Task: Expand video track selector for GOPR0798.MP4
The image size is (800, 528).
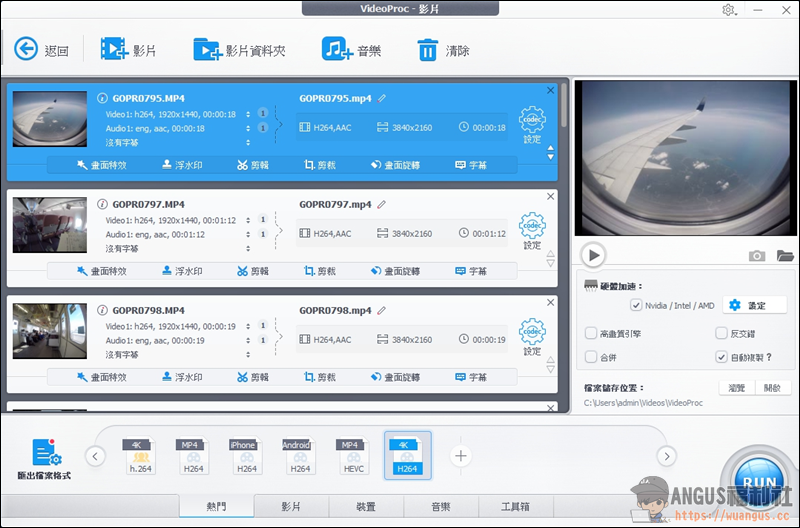Action: tap(248, 326)
